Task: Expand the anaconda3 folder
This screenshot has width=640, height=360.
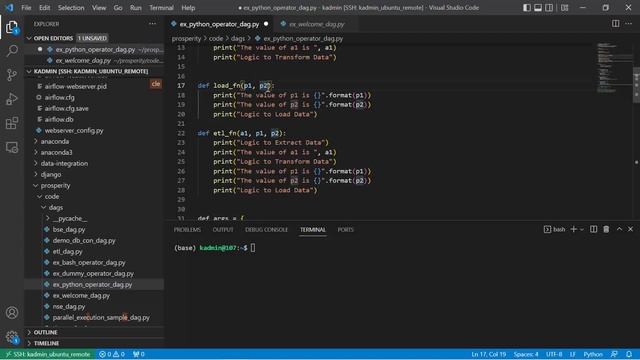Action: tap(56, 152)
